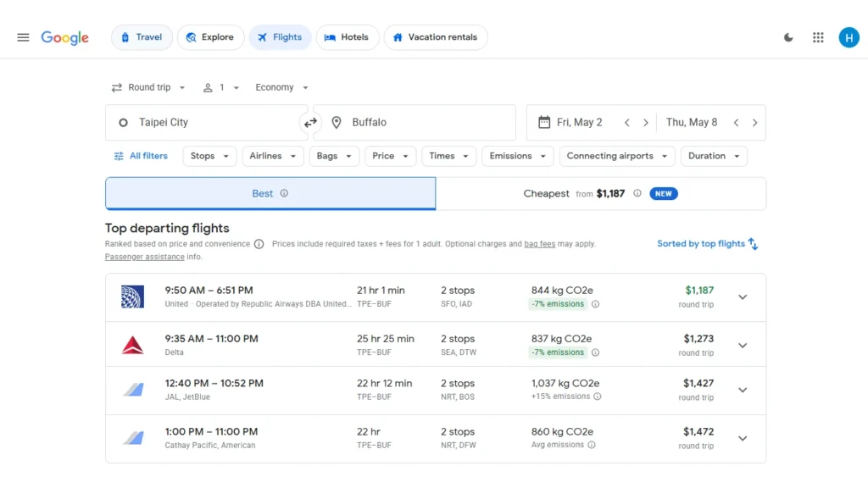Open the main hamburger menu
Screen dimensions: 868x488
click(23, 37)
